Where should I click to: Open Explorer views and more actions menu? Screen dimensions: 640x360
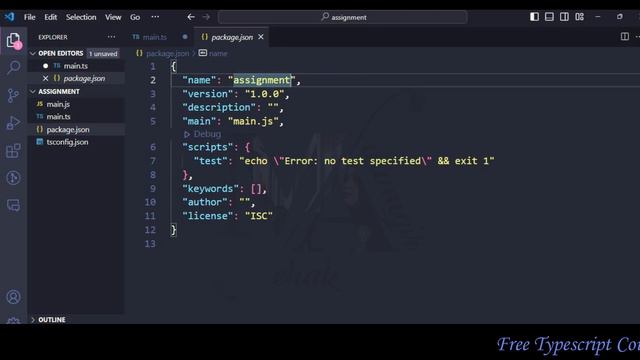pyautogui.click(x=111, y=37)
